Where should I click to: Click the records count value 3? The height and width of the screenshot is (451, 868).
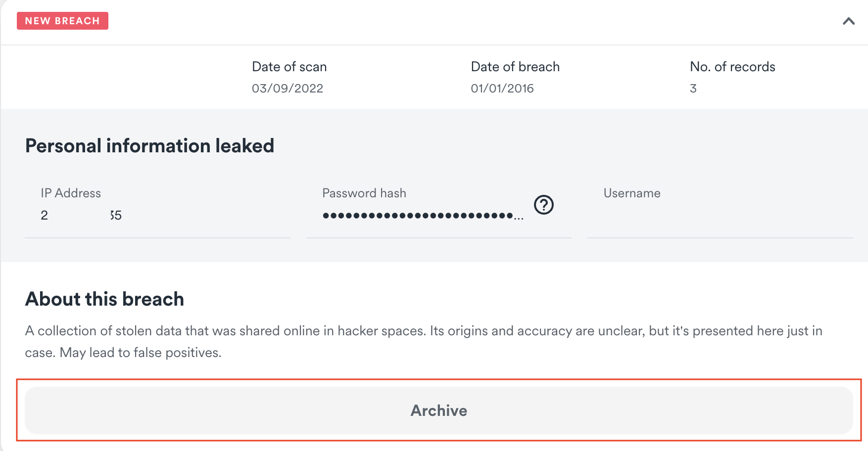coord(693,89)
